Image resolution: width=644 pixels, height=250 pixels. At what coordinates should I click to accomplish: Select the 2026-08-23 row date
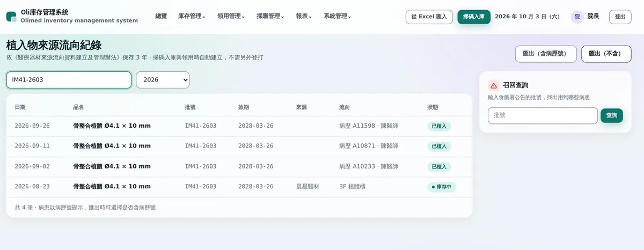point(32,187)
